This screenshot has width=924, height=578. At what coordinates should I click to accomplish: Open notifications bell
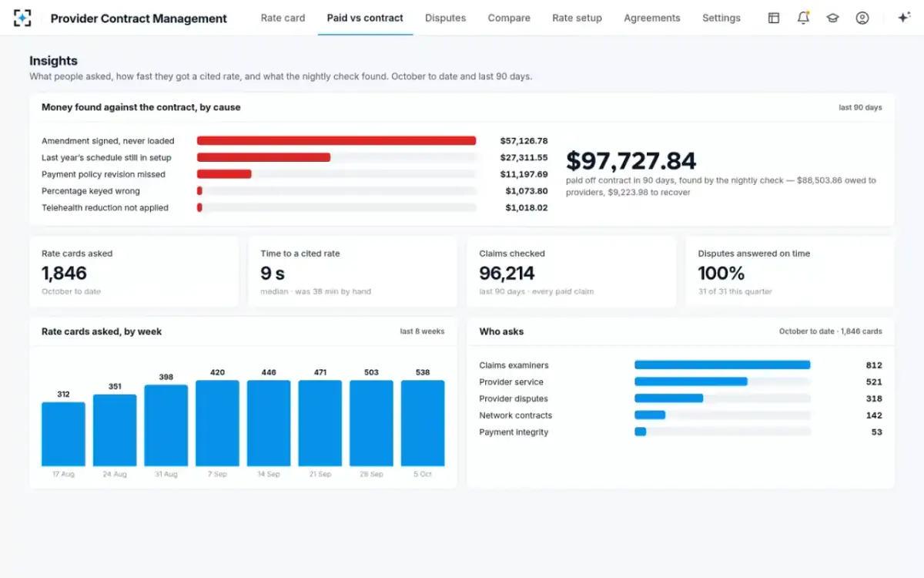coord(803,18)
